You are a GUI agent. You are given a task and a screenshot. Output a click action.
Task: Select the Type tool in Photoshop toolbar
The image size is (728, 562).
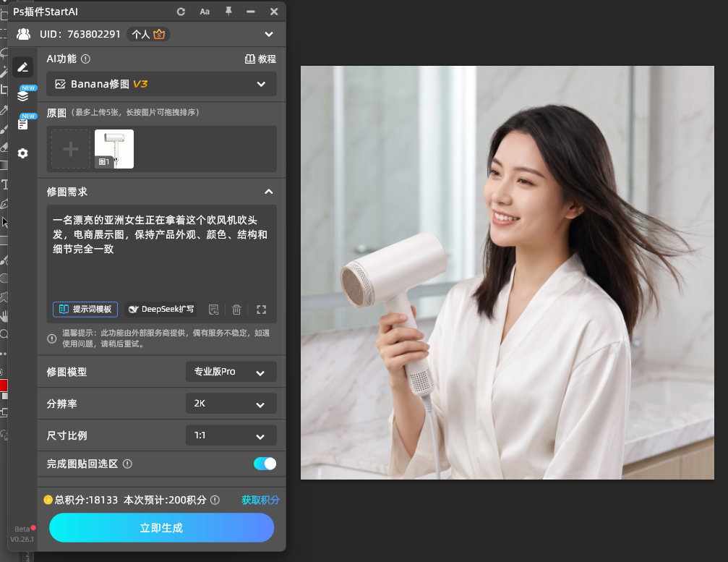4,185
